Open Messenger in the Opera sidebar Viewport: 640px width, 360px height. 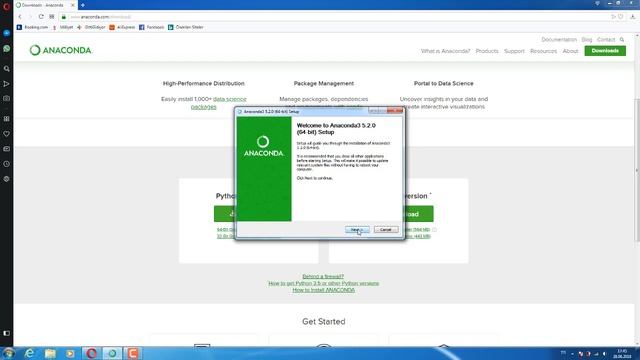click(x=7, y=33)
